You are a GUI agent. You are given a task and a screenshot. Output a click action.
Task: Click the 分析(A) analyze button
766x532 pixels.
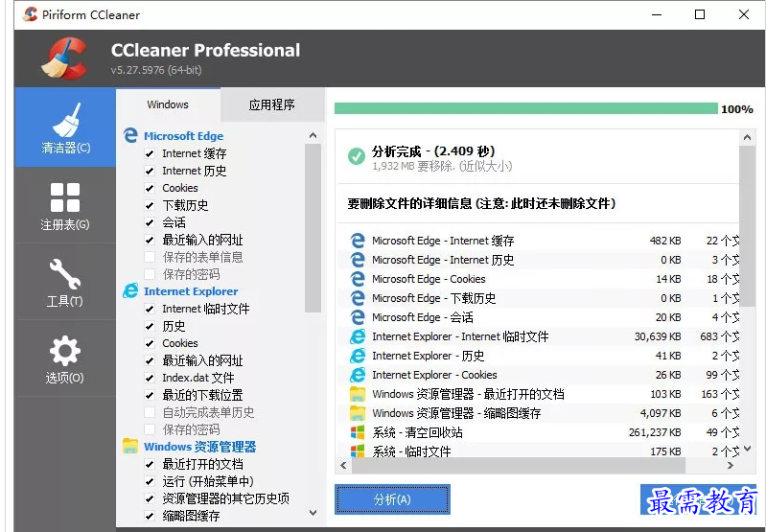pos(392,499)
